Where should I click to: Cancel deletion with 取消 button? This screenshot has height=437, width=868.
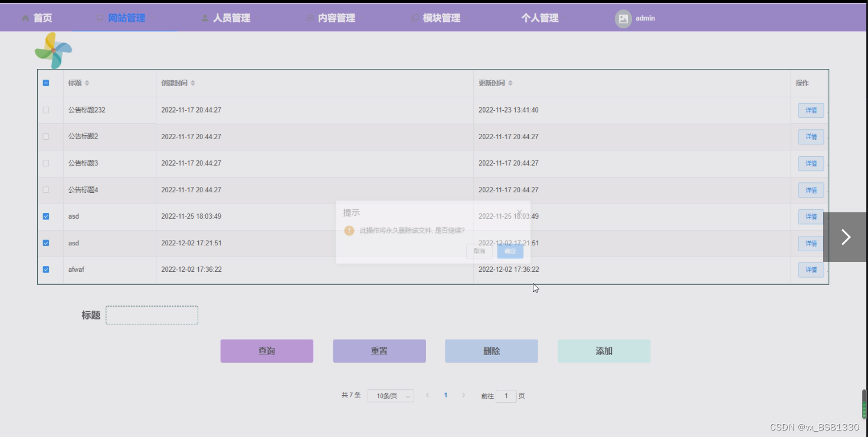479,251
